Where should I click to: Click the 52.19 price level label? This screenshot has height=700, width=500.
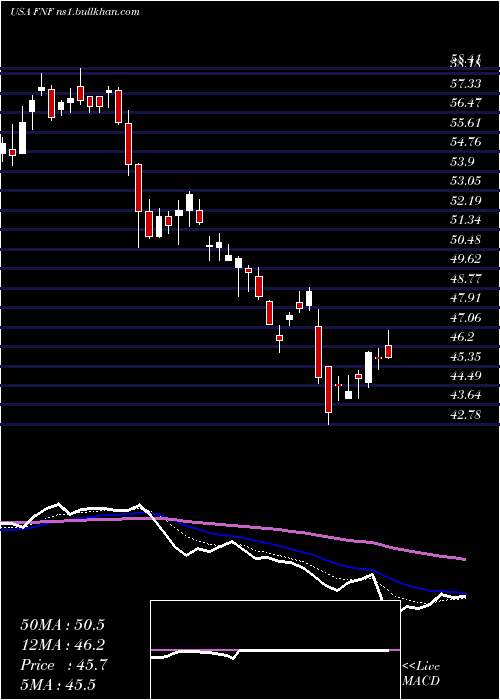click(x=466, y=200)
